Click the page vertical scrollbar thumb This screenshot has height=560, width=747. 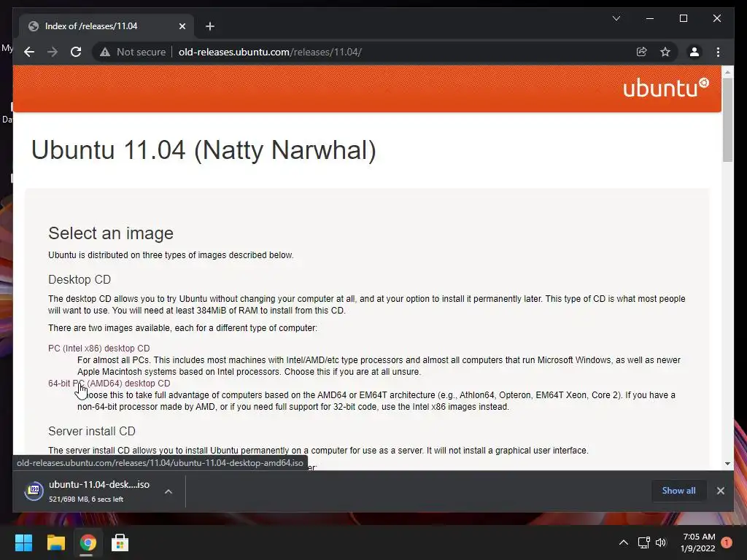(x=727, y=120)
